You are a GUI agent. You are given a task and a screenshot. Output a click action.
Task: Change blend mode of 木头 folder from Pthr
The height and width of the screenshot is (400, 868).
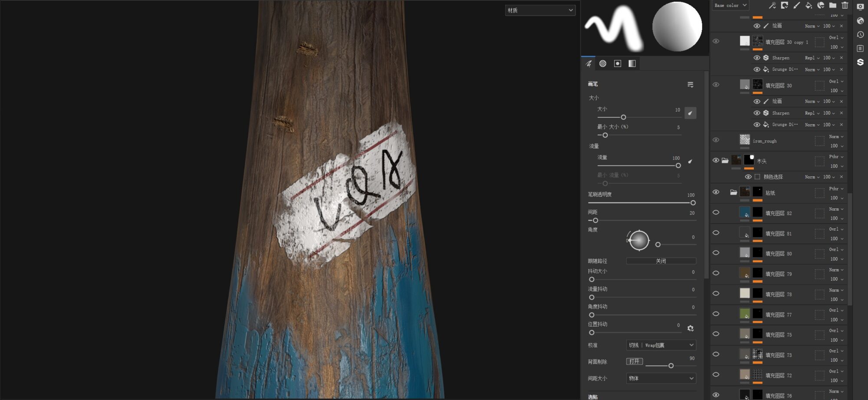click(x=836, y=157)
